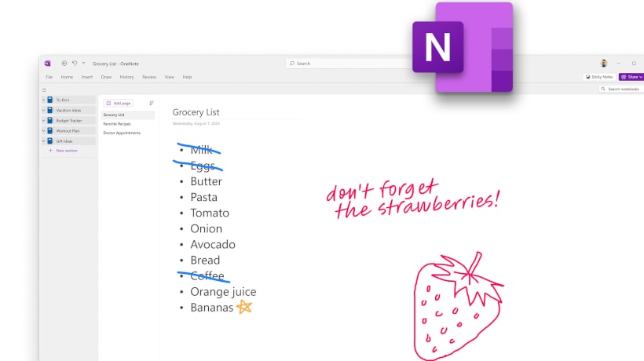
Task: Collapse the To-Do's notebook chevron
Action: click(43, 100)
